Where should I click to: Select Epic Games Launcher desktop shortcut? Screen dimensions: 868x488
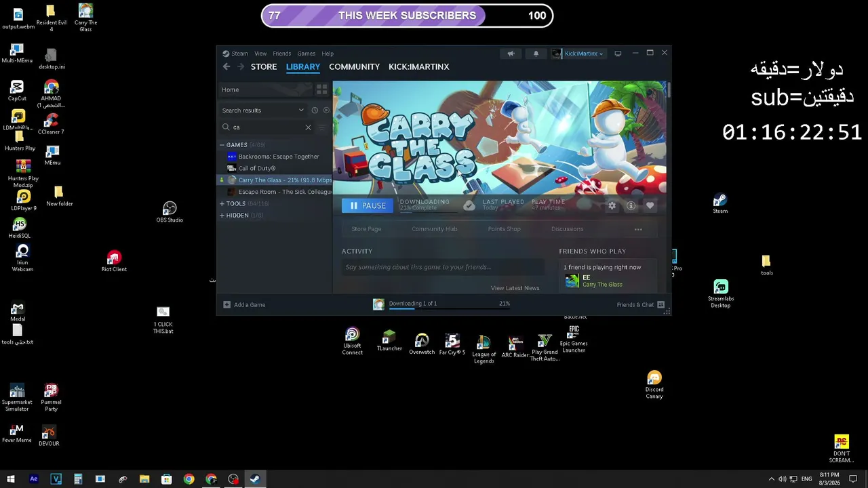click(x=574, y=339)
